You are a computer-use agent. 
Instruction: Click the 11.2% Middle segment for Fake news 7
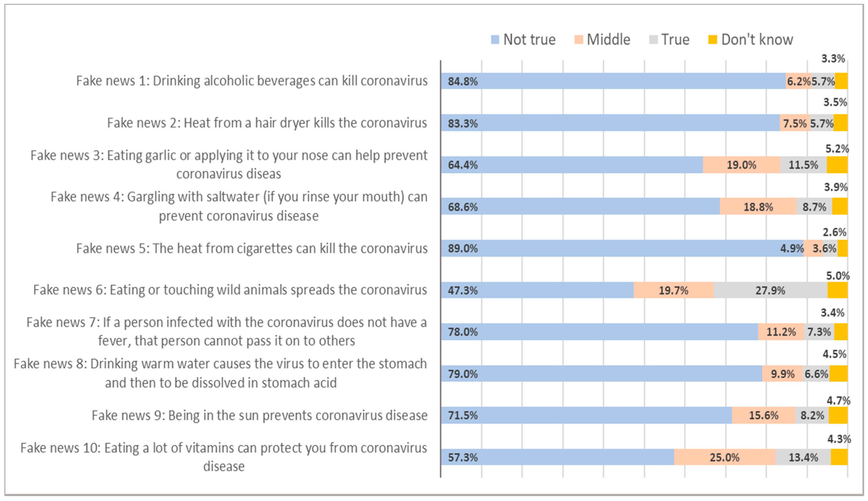tap(781, 332)
